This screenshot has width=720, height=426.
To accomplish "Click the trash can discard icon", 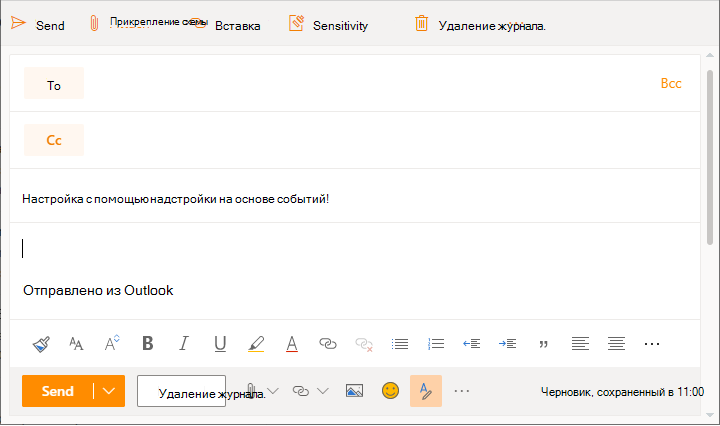I will [x=422, y=23].
